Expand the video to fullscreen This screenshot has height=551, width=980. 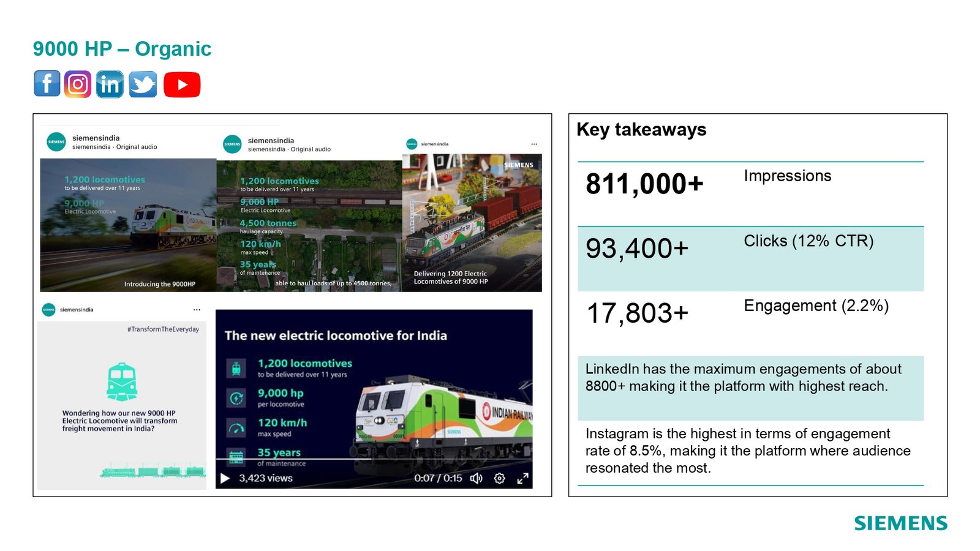[x=522, y=478]
